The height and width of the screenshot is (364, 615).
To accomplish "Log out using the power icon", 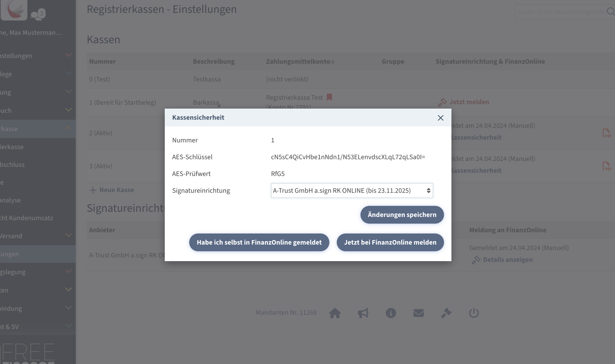I will point(474,313).
